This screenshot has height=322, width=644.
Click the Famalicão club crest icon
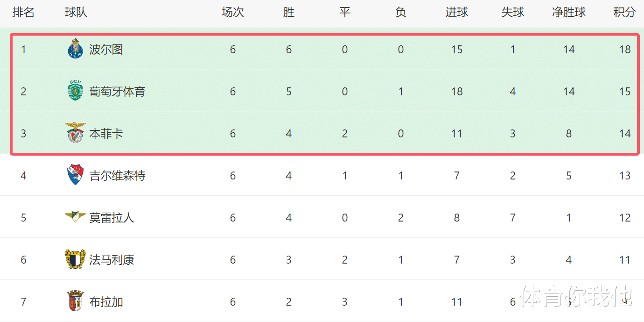click(75, 259)
